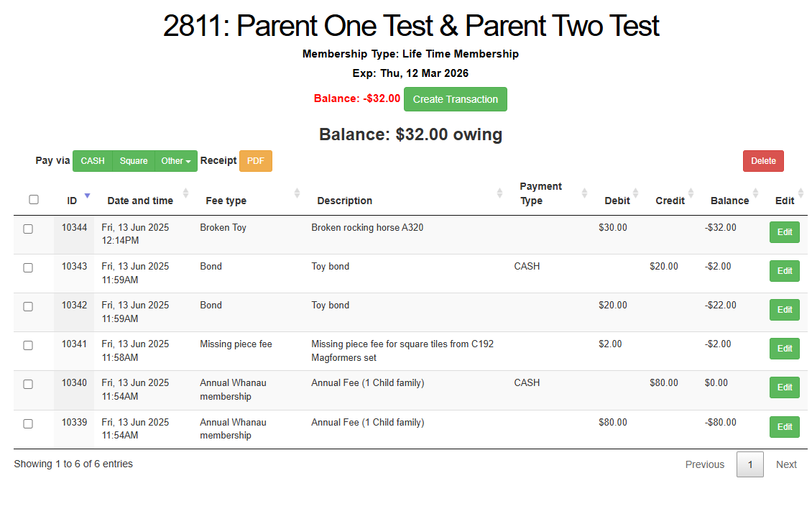Check the box for transaction 10344
This screenshot has height=514, width=812.
tap(28, 229)
